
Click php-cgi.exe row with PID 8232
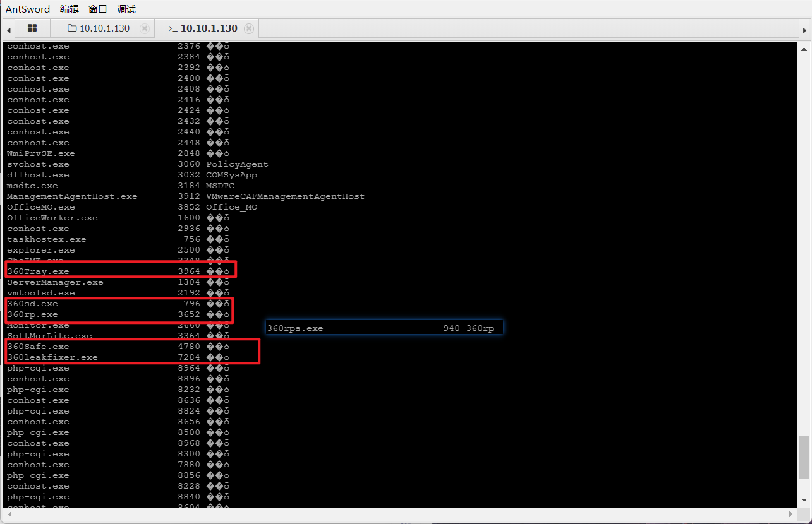118,390
